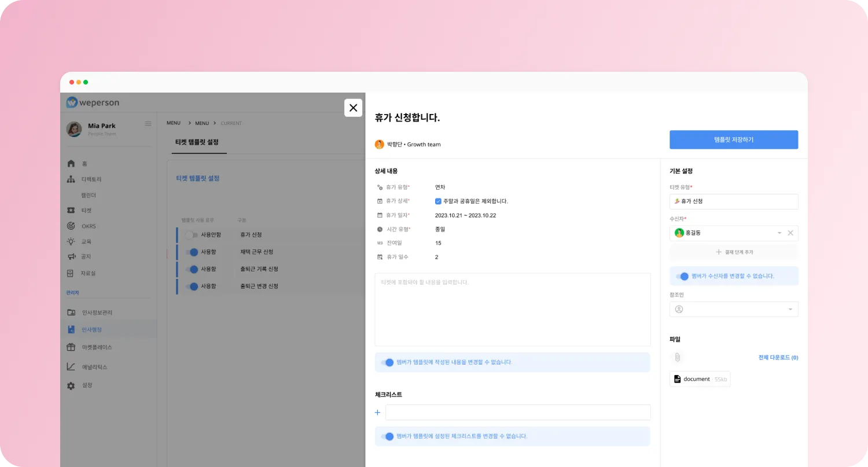This screenshot has width=868, height=467.
Task: Click the 휴가 유형 field icon
Action: click(x=380, y=187)
